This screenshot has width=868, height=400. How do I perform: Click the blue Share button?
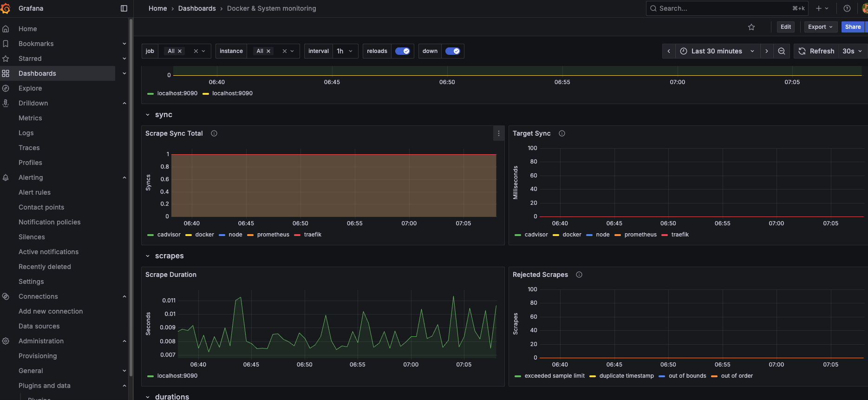[853, 27]
